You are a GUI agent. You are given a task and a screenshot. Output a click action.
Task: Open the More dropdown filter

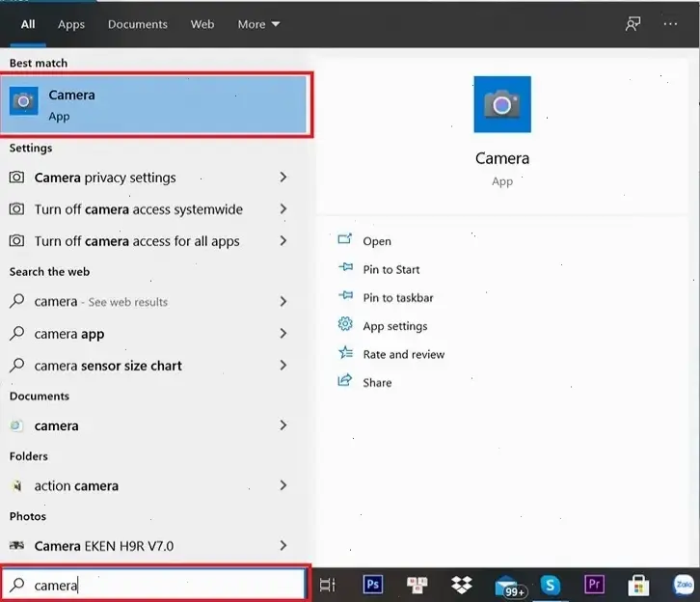pos(258,24)
